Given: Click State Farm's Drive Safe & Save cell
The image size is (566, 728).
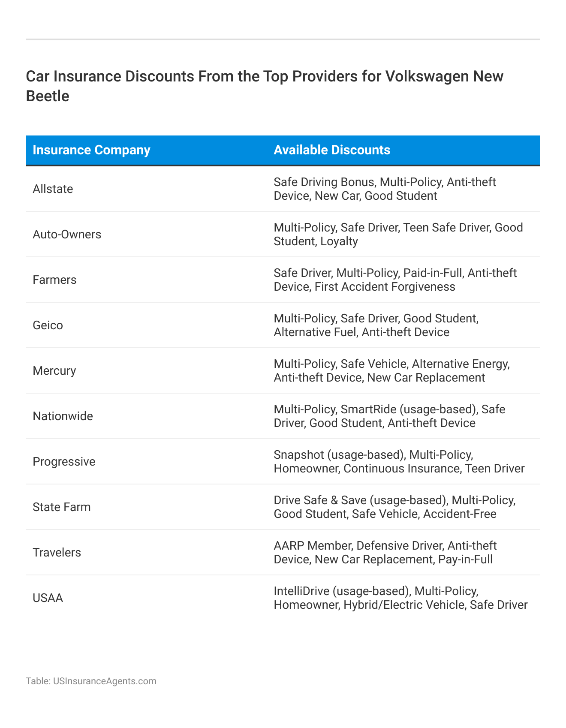Looking at the screenshot, I should [x=394, y=507].
